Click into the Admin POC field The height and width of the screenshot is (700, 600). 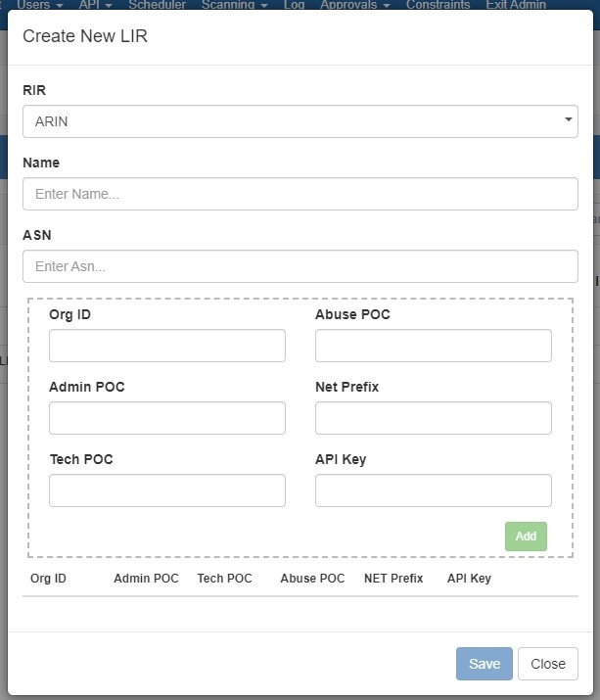click(167, 418)
